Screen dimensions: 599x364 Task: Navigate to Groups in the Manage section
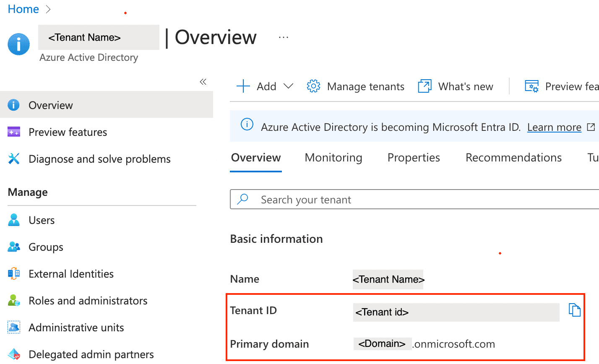click(x=46, y=247)
